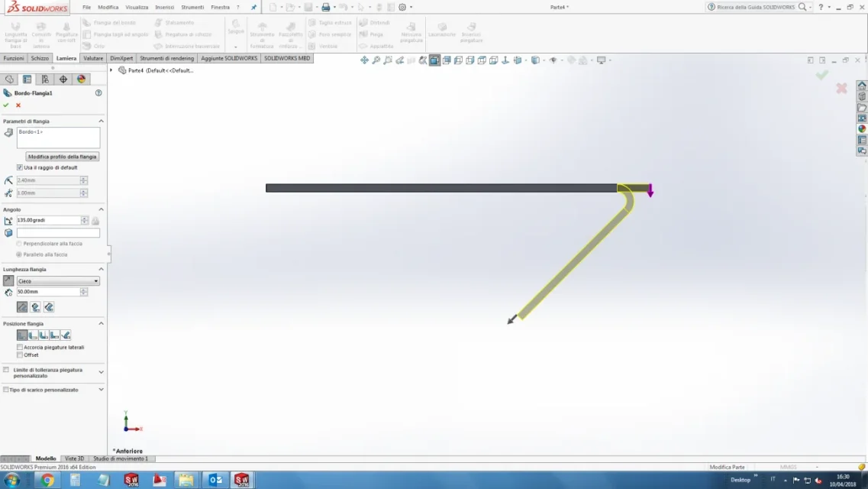Open Outlook from the Windows taskbar

[215, 480]
